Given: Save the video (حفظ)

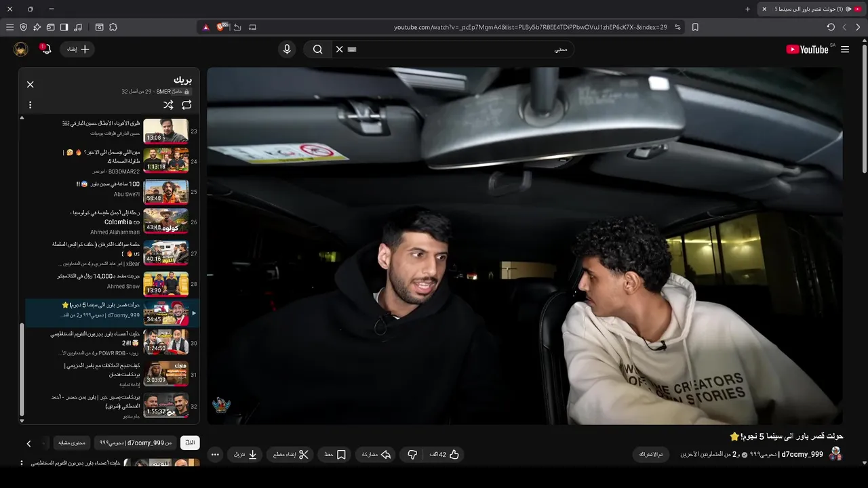Looking at the screenshot, I should coord(335,455).
